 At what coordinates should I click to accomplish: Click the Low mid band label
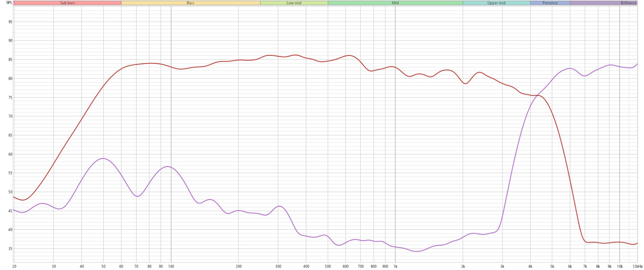pyautogui.click(x=294, y=3)
